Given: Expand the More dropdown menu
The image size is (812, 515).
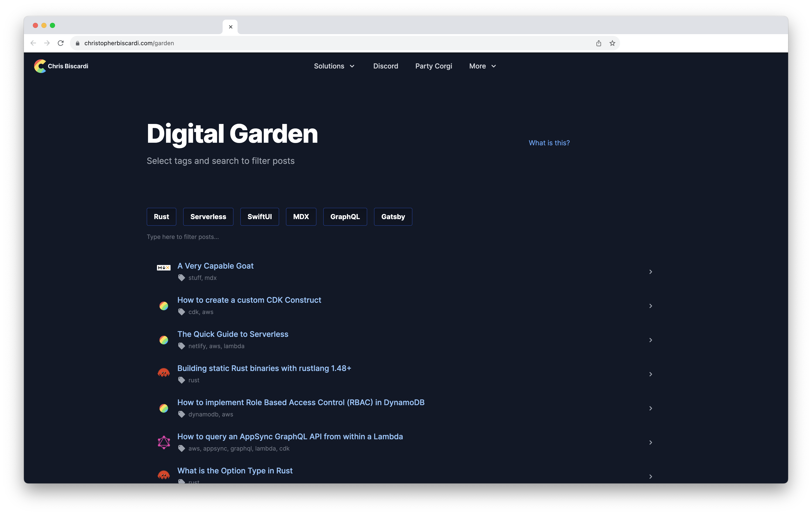Looking at the screenshot, I should pos(482,66).
